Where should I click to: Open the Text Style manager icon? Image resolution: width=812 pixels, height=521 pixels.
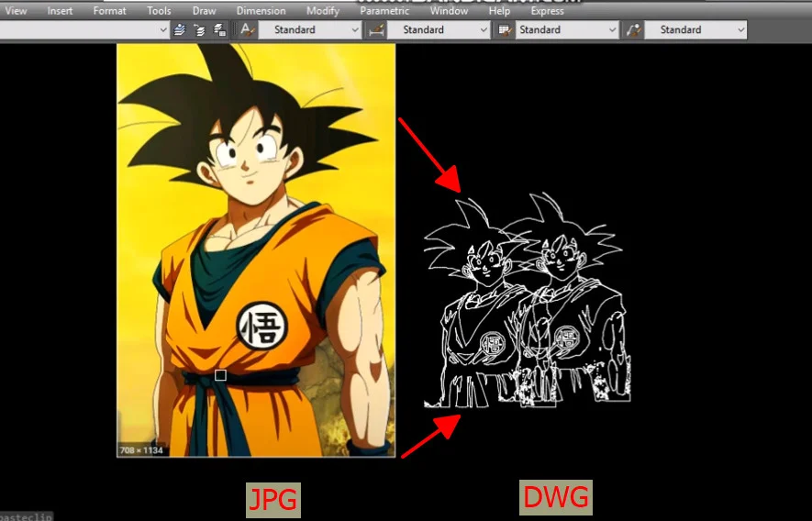pyautogui.click(x=248, y=30)
